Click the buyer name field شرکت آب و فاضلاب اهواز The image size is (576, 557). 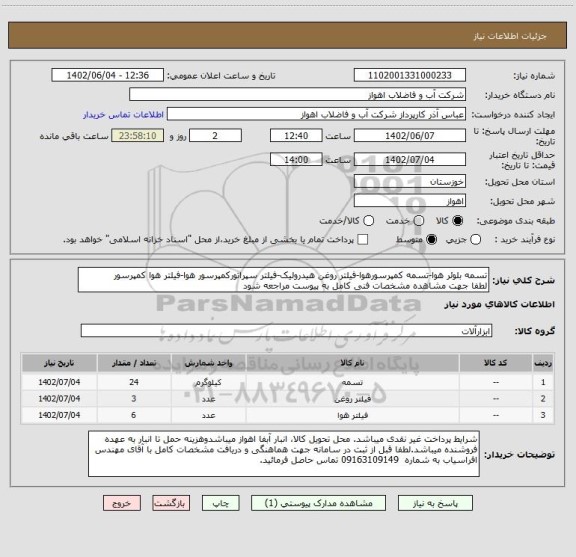pos(298,95)
